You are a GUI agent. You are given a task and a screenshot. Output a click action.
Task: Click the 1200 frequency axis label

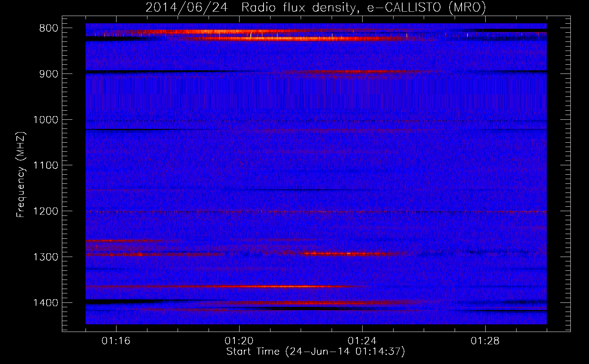tap(46, 211)
